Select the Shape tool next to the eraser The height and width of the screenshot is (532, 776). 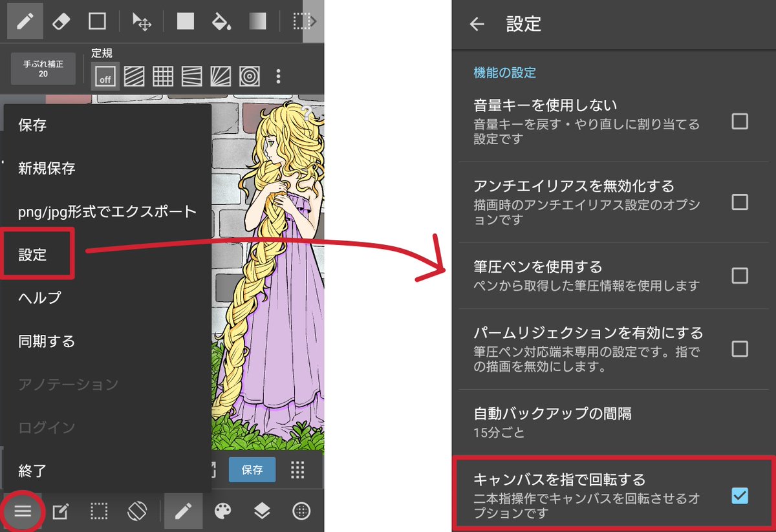pyautogui.click(x=98, y=21)
